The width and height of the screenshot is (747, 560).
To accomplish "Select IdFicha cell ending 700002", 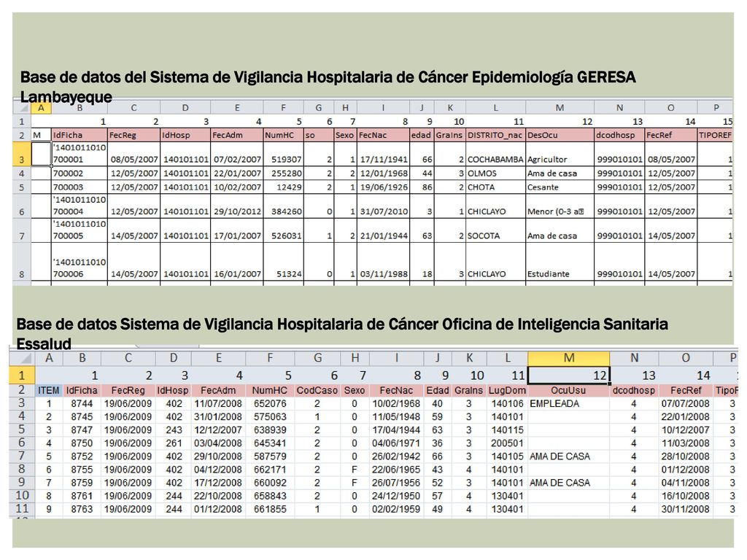I will click(x=79, y=174).
